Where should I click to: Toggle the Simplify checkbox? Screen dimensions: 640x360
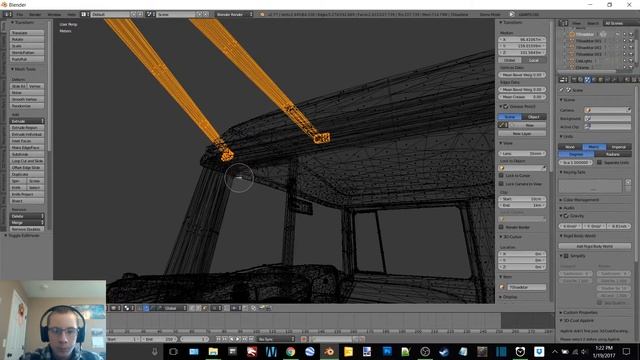coord(567,256)
